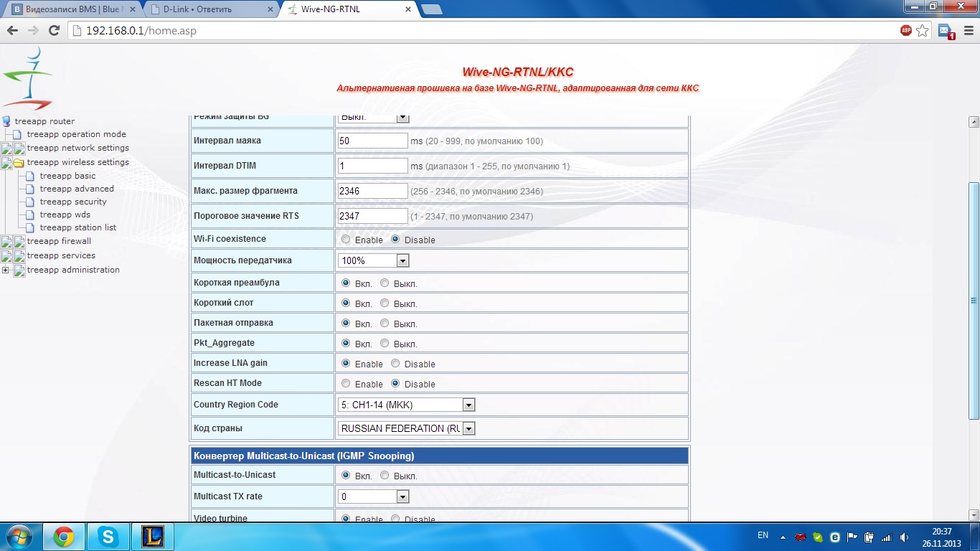Disable Increase LNA gain
The width and height of the screenshot is (980, 551).
click(x=395, y=364)
